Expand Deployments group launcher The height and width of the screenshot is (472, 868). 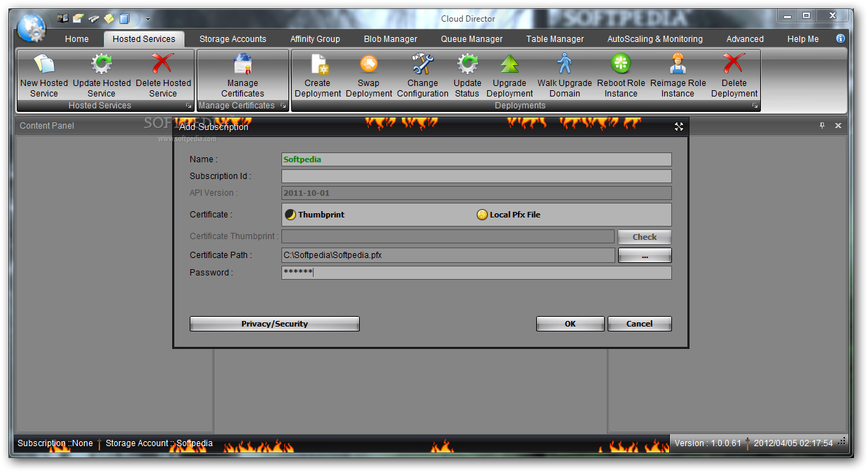(x=755, y=106)
